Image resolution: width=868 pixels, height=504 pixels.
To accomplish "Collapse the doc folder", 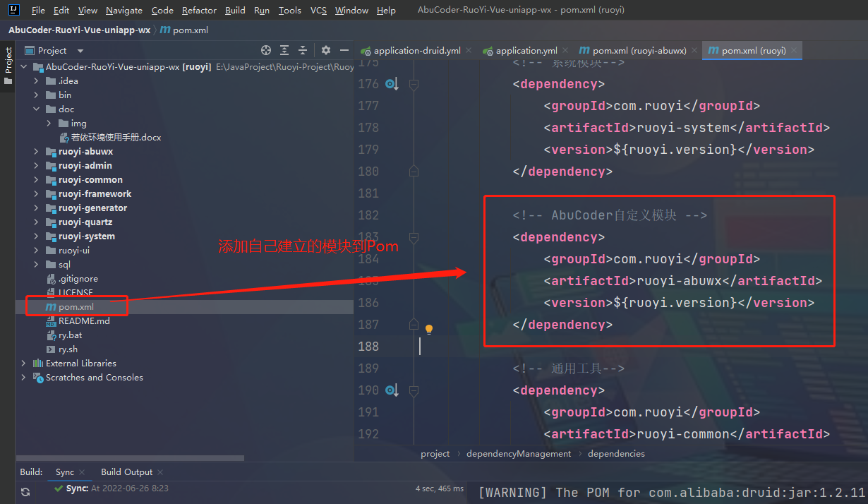I will pos(37,109).
